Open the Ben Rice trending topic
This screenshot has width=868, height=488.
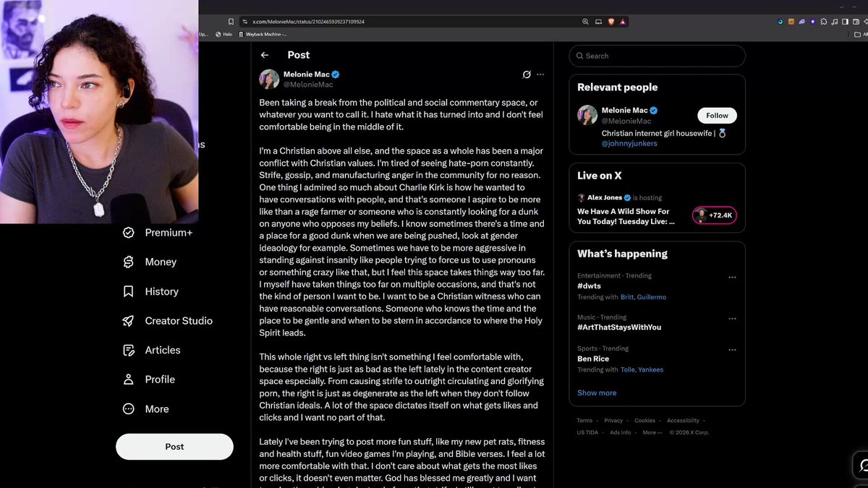click(x=593, y=359)
